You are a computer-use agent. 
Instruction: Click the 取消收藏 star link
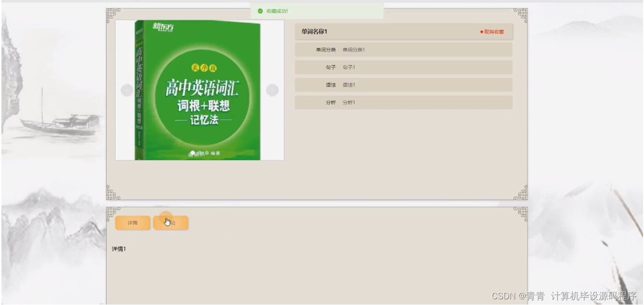click(492, 32)
